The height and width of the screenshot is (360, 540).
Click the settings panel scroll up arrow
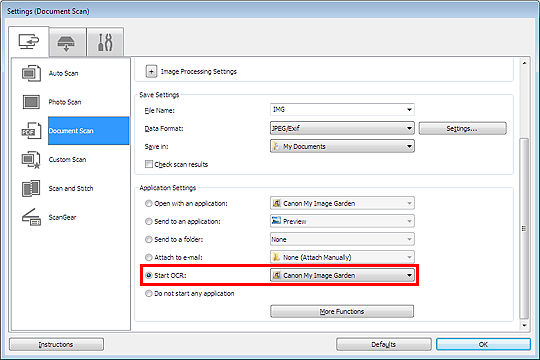pyautogui.click(x=524, y=63)
